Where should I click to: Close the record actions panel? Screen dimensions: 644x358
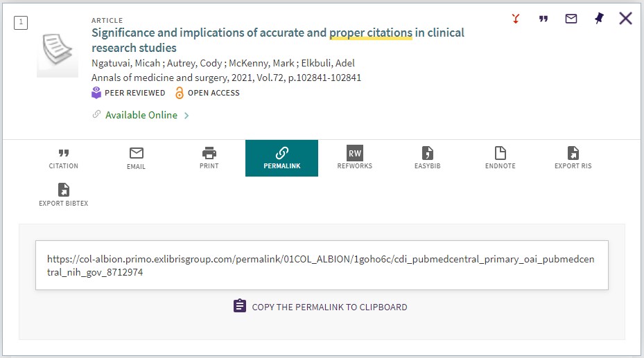point(625,18)
